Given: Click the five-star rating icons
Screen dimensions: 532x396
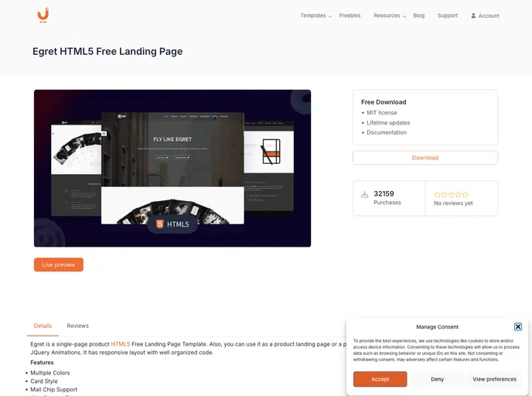Looking at the screenshot, I should click(x=452, y=194).
